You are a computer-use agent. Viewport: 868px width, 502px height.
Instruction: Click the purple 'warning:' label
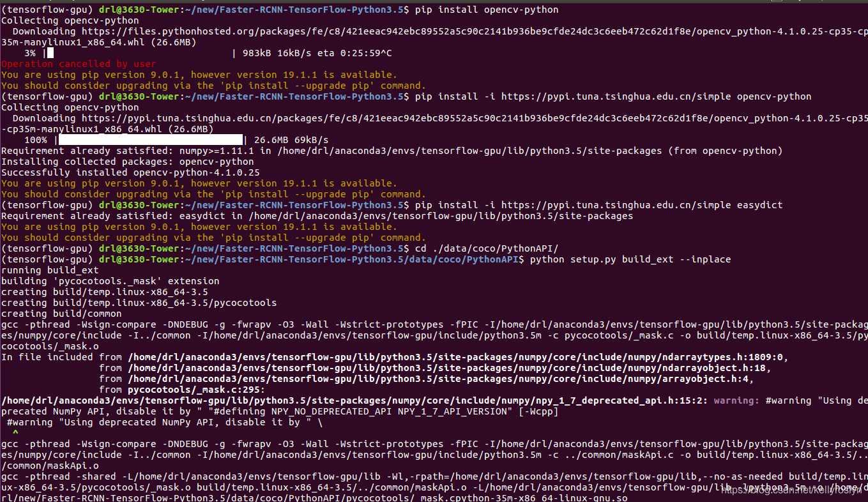click(x=736, y=400)
